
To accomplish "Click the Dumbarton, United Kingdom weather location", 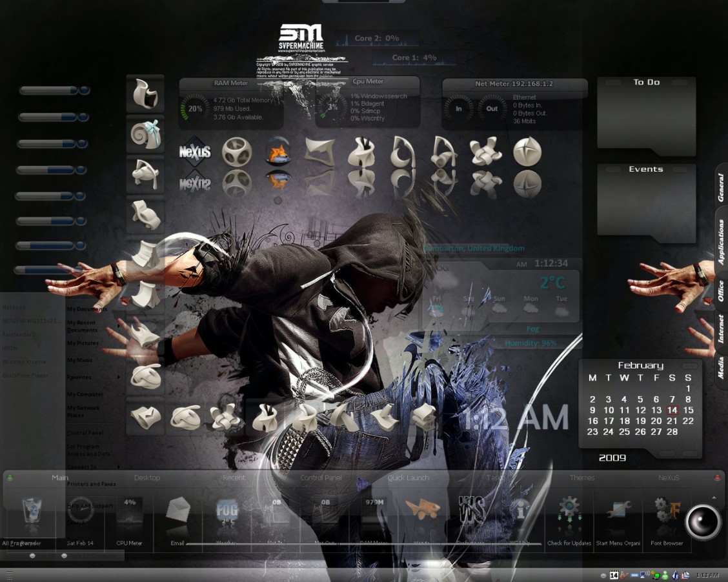I will (x=474, y=248).
